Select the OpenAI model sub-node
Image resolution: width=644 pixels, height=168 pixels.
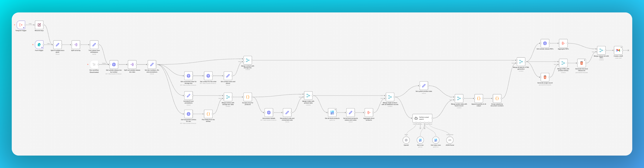[406, 140]
